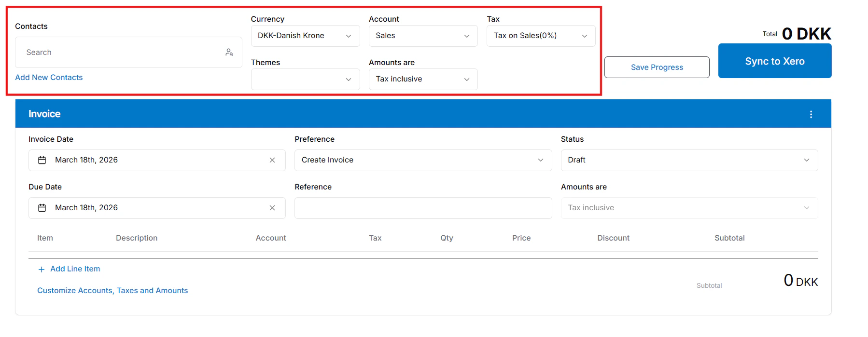Image resolution: width=868 pixels, height=337 pixels.
Task: Click the Contacts Search input field
Action: click(128, 52)
